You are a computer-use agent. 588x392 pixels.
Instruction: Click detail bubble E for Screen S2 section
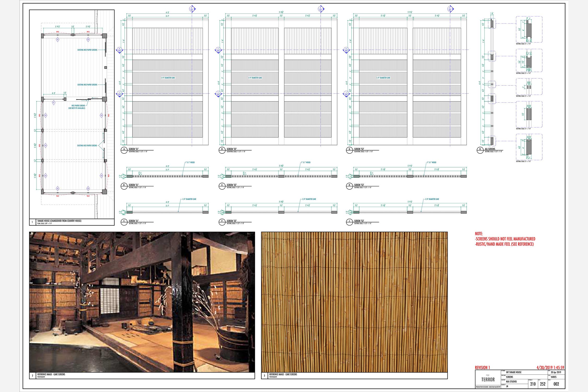[222, 186]
